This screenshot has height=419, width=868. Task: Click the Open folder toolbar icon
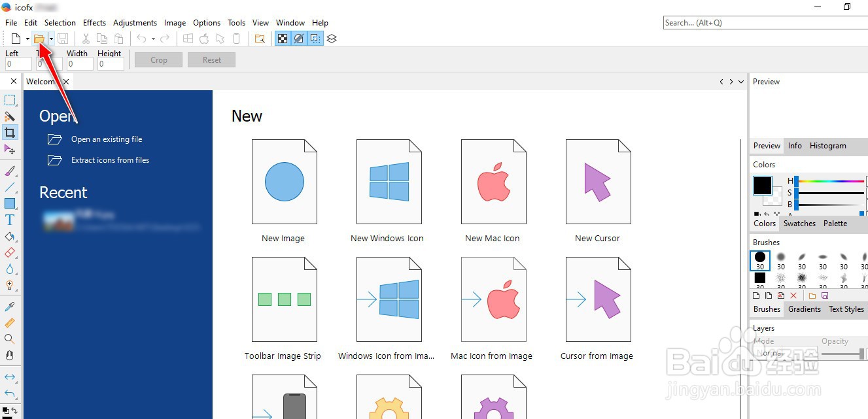point(39,39)
